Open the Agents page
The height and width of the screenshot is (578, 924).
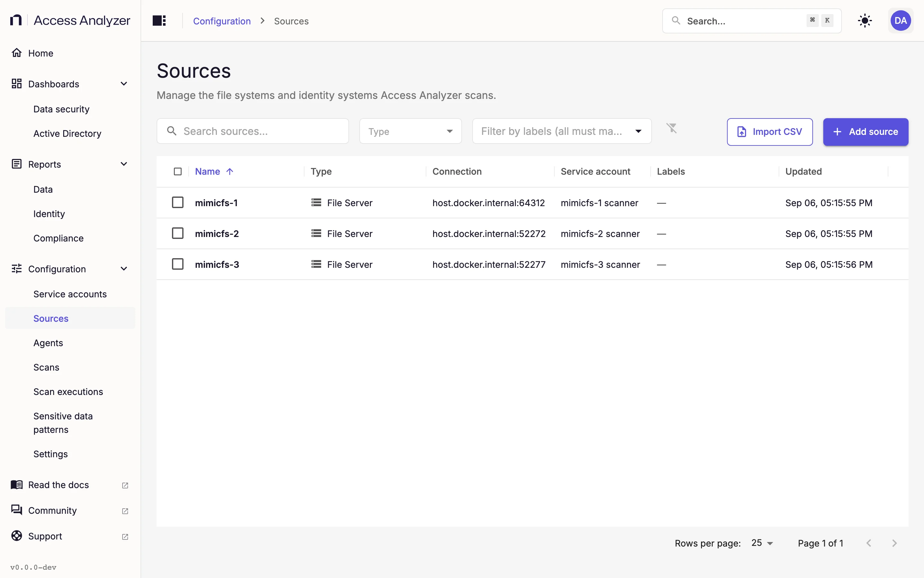click(48, 343)
